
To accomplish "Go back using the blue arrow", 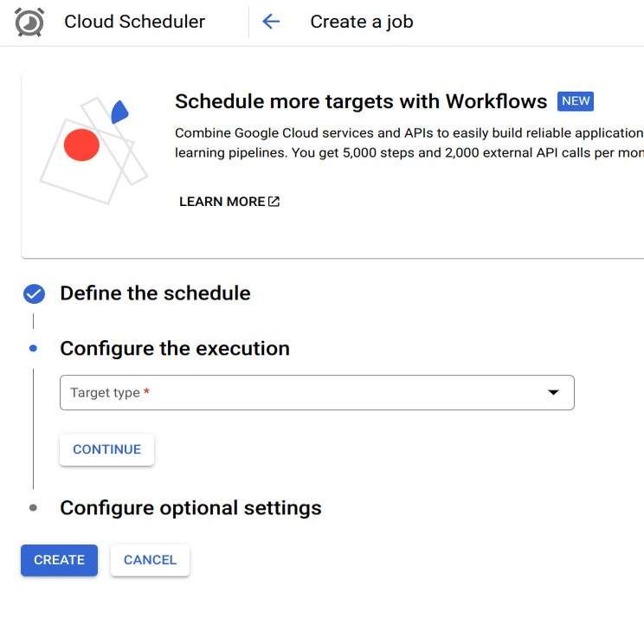I will point(271,22).
